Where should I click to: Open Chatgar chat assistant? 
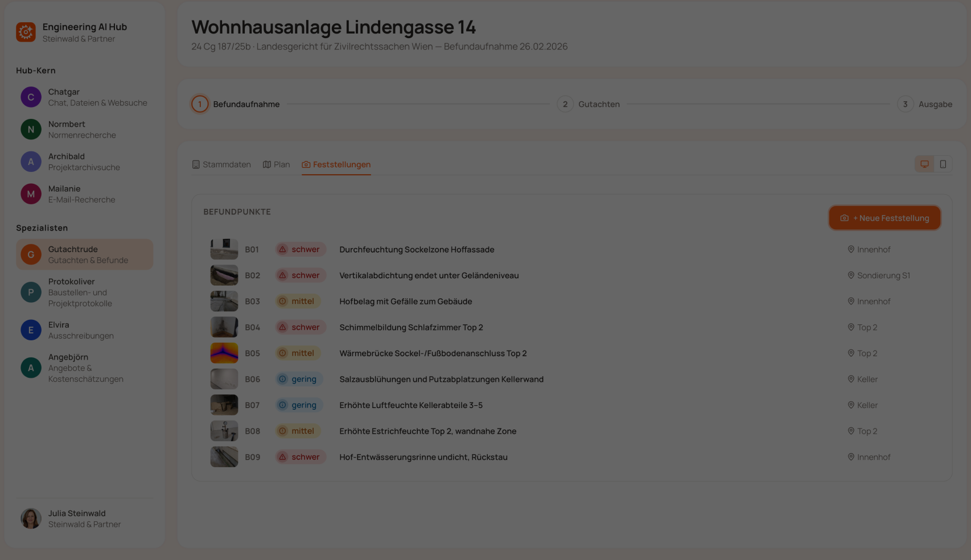84,97
